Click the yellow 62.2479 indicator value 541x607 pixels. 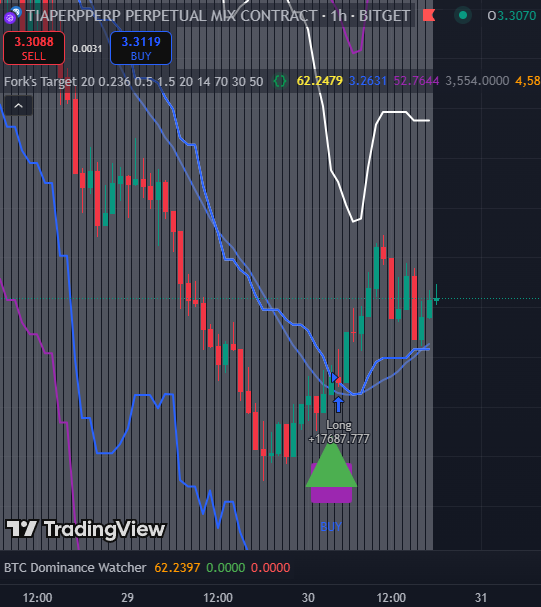point(320,81)
